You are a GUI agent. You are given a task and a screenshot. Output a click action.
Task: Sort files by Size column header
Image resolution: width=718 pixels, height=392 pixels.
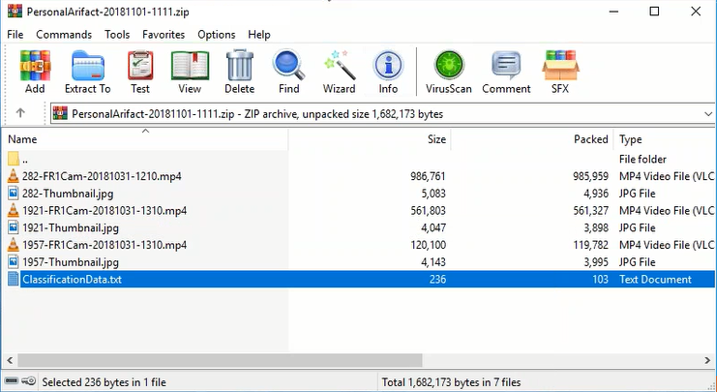click(x=370, y=139)
